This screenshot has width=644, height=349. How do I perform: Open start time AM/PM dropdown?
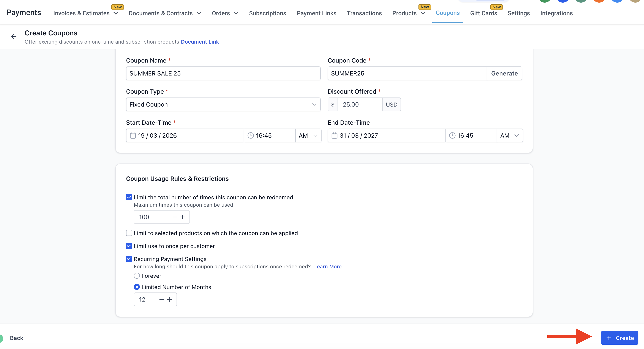click(x=308, y=135)
